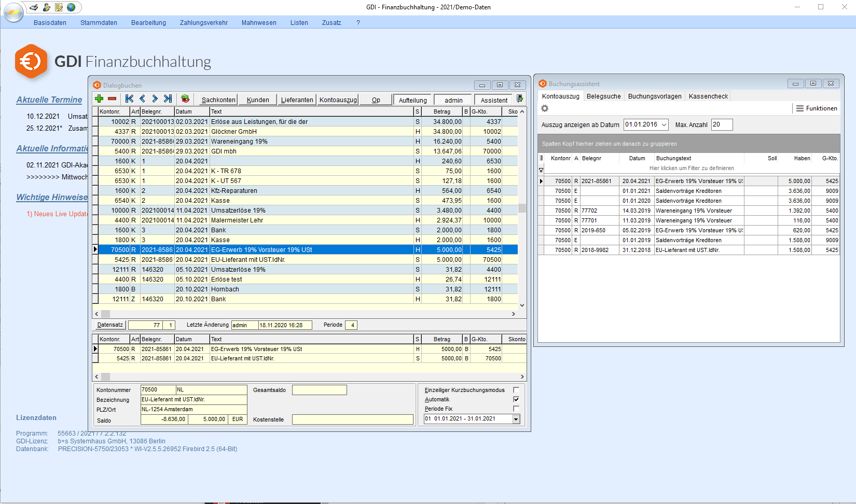Click the vertical scrollbar thumb in booking list

(522, 208)
